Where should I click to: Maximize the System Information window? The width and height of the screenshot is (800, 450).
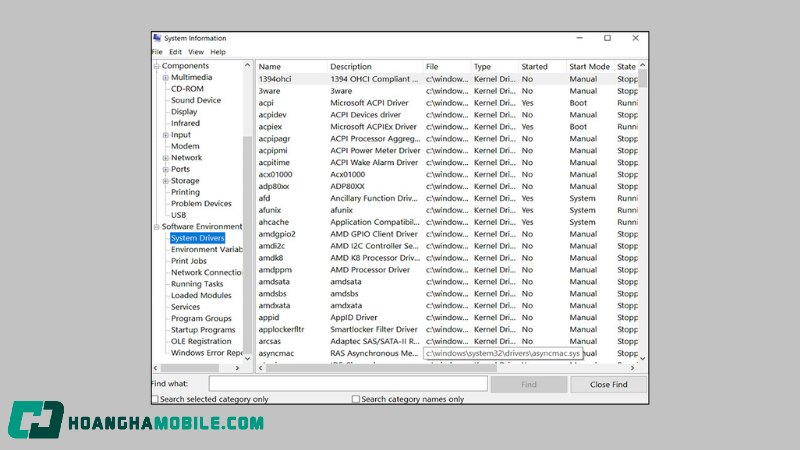click(x=607, y=38)
